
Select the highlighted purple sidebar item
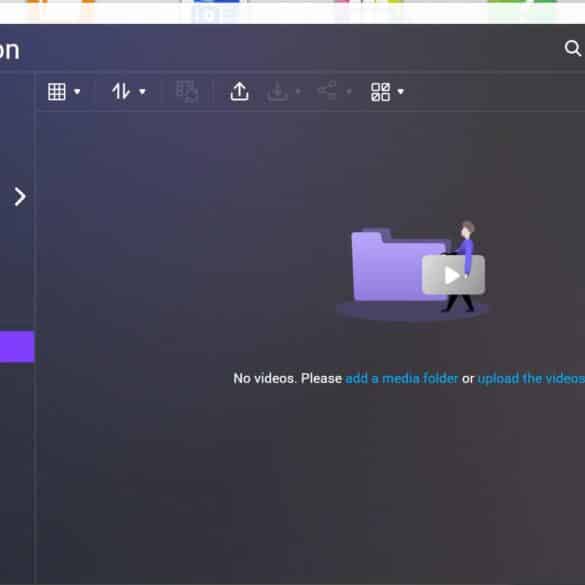(x=17, y=346)
